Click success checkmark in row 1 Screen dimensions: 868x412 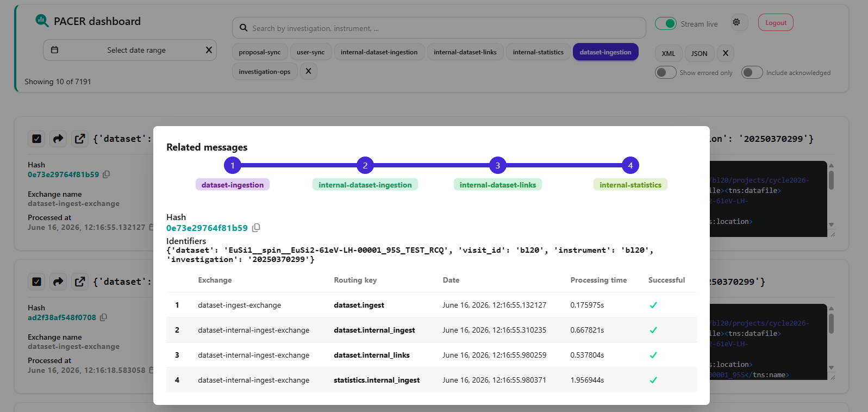coord(653,305)
